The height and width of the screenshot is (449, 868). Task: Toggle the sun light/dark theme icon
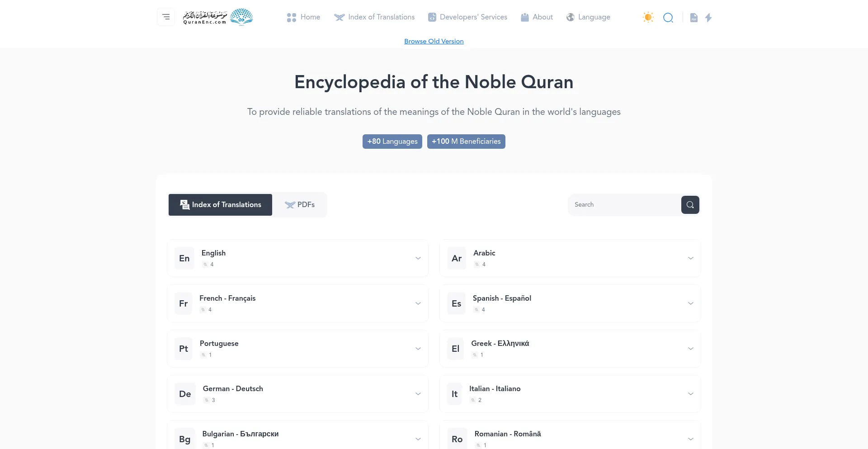[x=648, y=17]
